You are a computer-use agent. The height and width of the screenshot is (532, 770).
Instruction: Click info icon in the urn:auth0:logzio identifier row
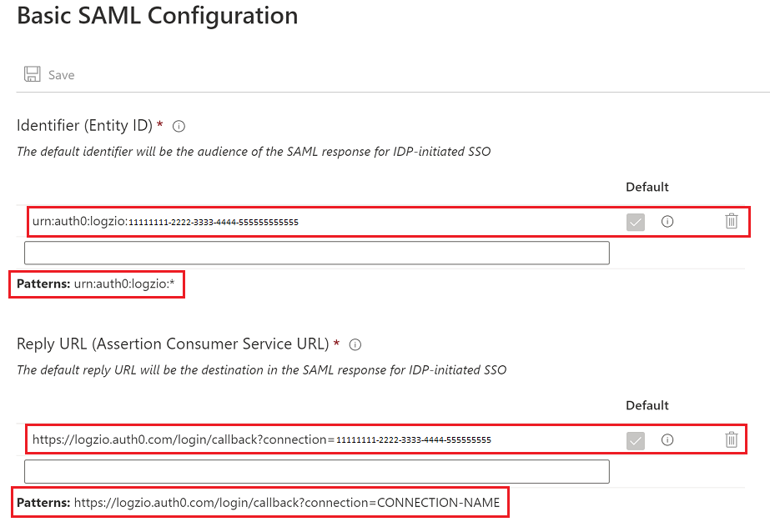coord(667,222)
